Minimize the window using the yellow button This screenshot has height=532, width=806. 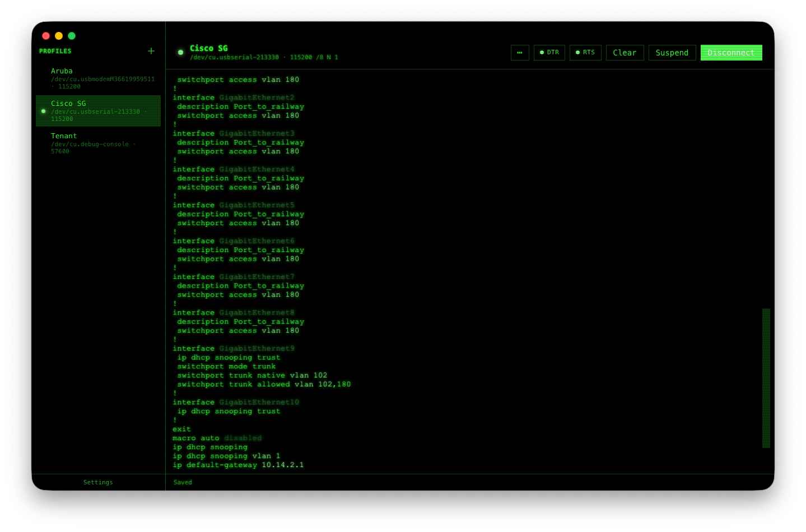point(59,36)
